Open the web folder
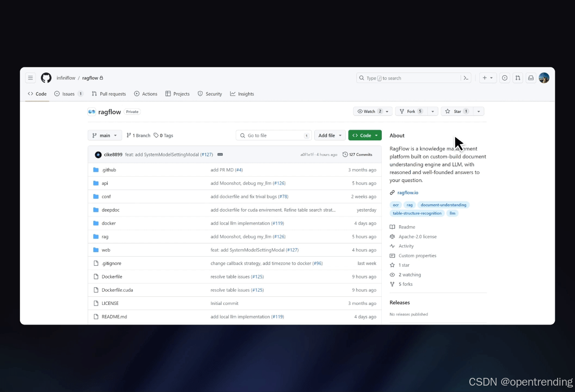Screen dimensions: 575x392 [x=106, y=250]
